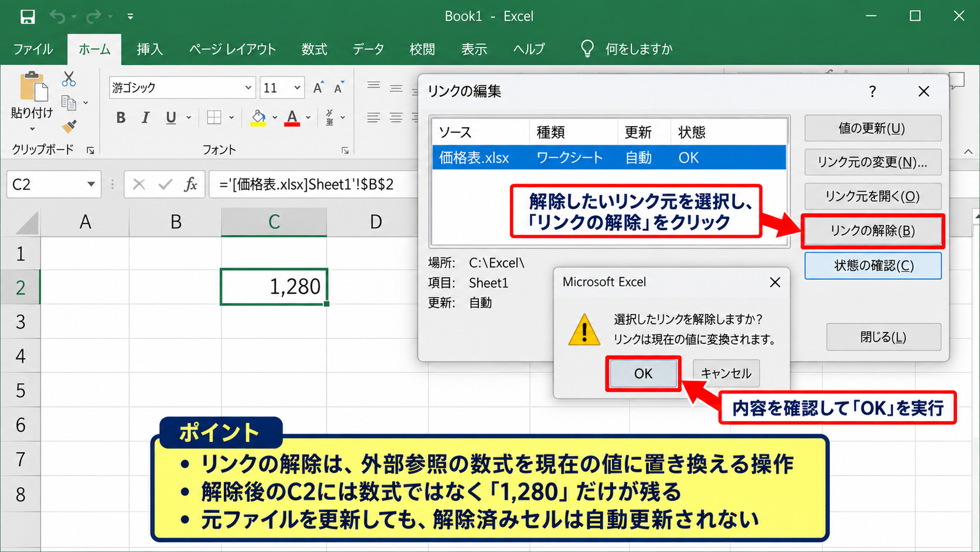
Task: Select the 価格表.xlsx row in link list
Action: (x=609, y=158)
